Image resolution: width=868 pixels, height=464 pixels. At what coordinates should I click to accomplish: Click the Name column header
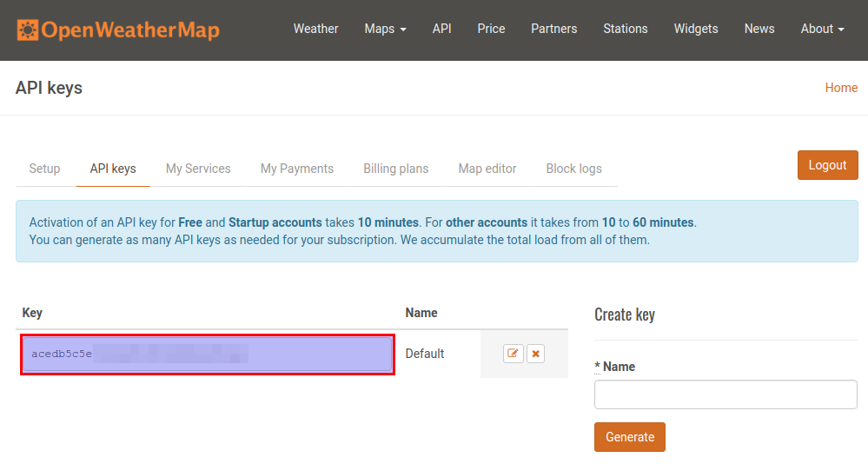tap(421, 313)
